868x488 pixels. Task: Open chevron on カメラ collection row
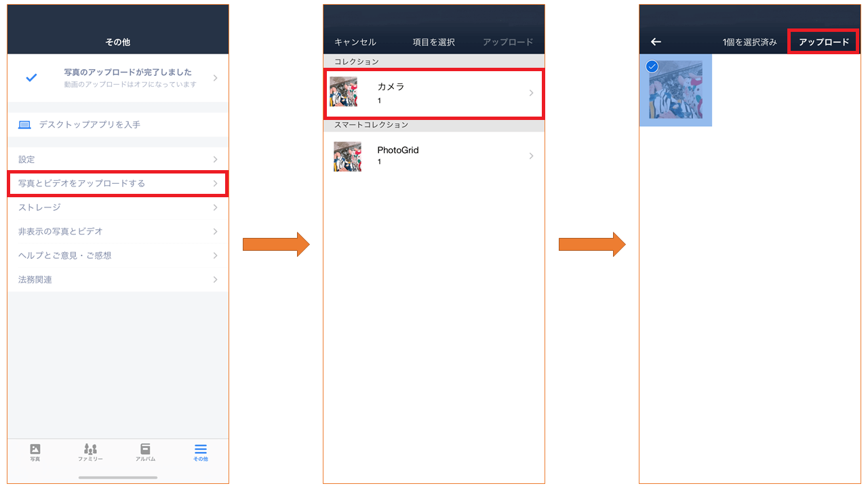tap(531, 93)
